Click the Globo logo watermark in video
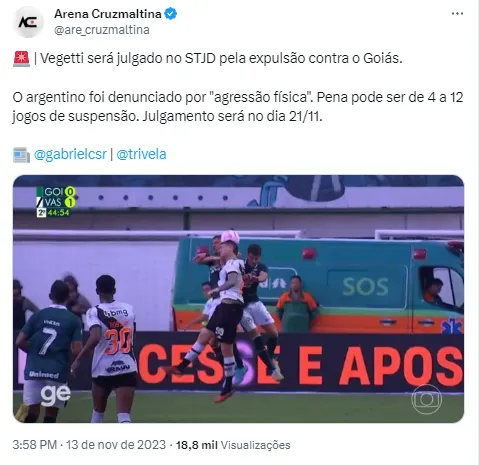The width and height of the screenshot is (479, 465). (x=426, y=399)
